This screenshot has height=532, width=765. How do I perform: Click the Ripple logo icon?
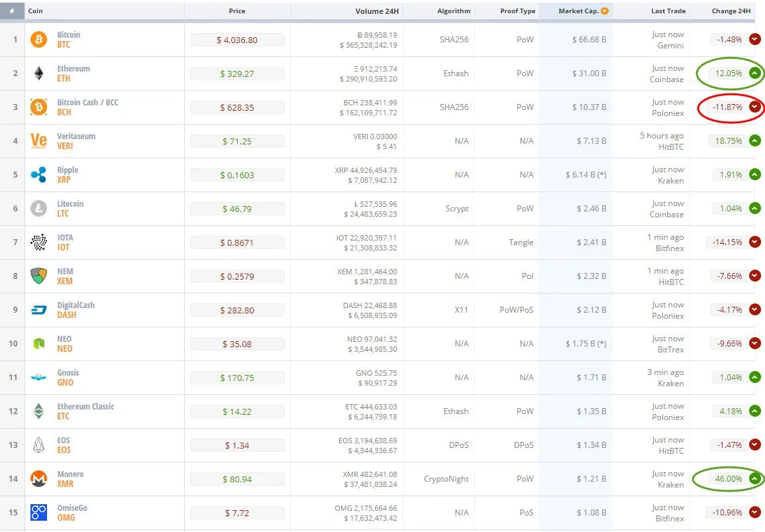tap(38, 174)
